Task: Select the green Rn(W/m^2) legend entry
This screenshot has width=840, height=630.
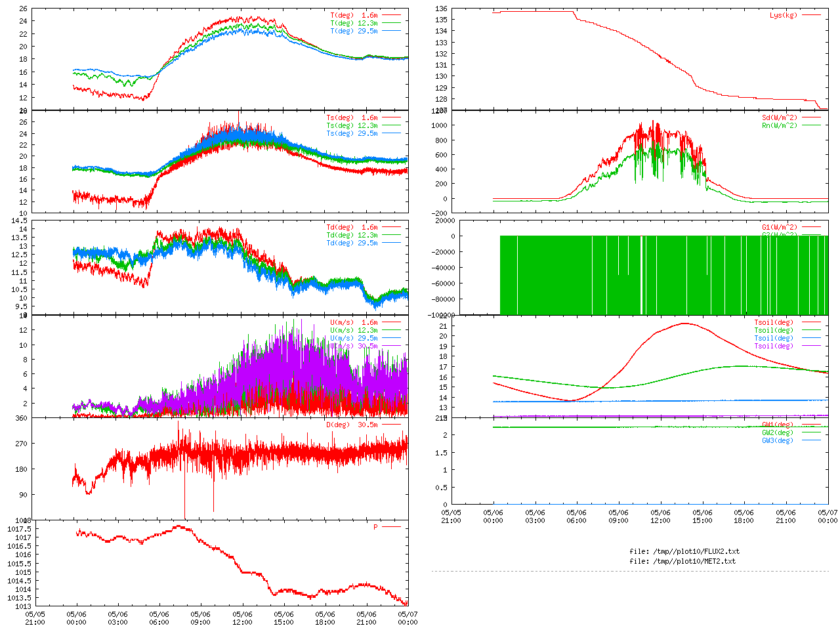Action: tap(779, 125)
